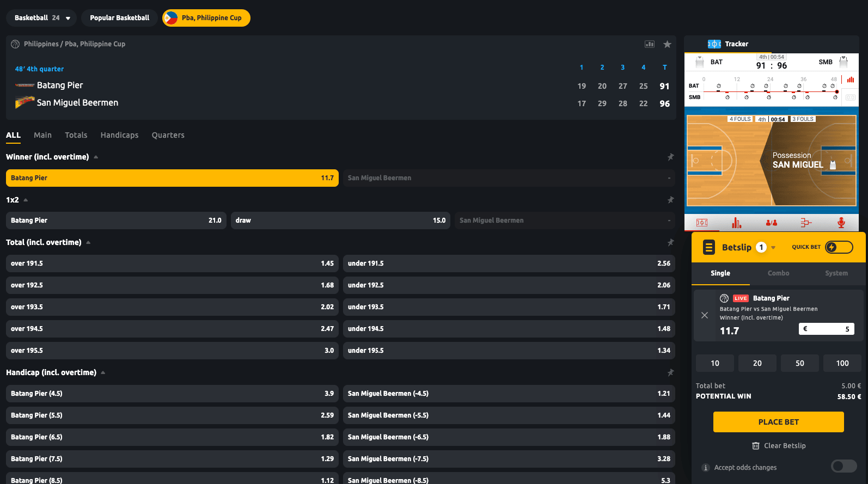Select under 194.5 at 1.48
Screen dimensions: 868x484
[509, 329]
